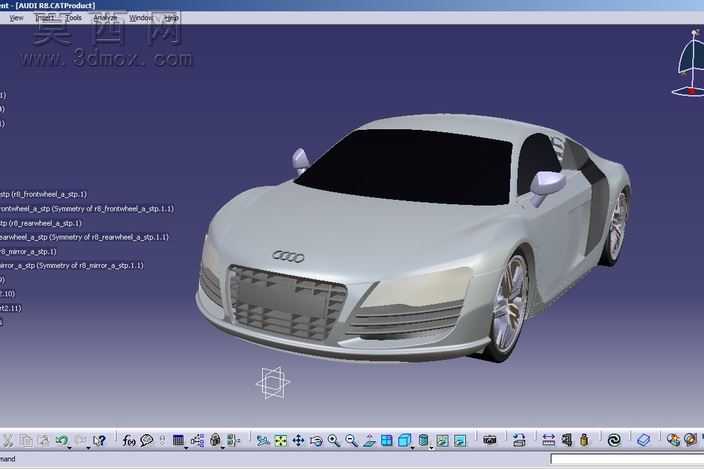704x469 pixels.
Task: Select the Measure Inertia weight icon
Action: (x=584, y=441)
